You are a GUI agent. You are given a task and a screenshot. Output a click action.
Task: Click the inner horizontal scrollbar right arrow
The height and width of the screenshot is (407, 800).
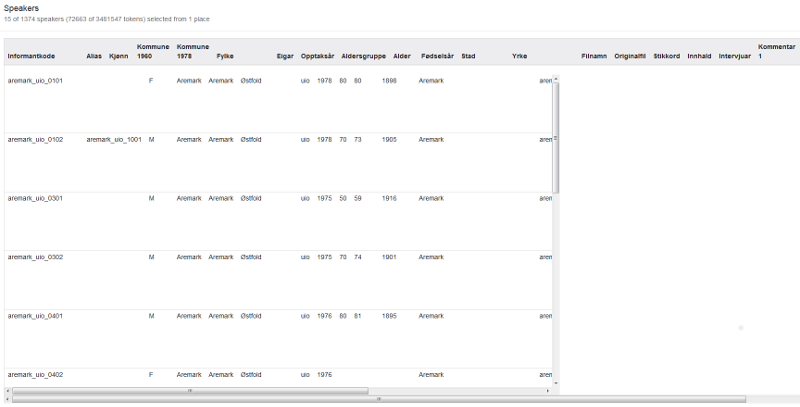coord(547,391)
